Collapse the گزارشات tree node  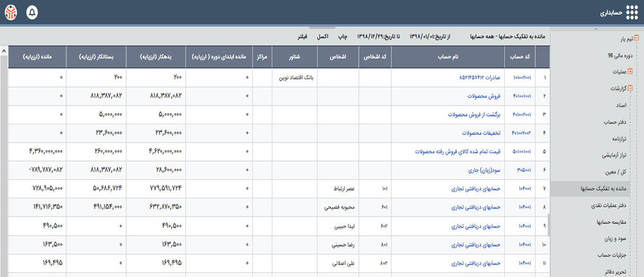[636, 88]
